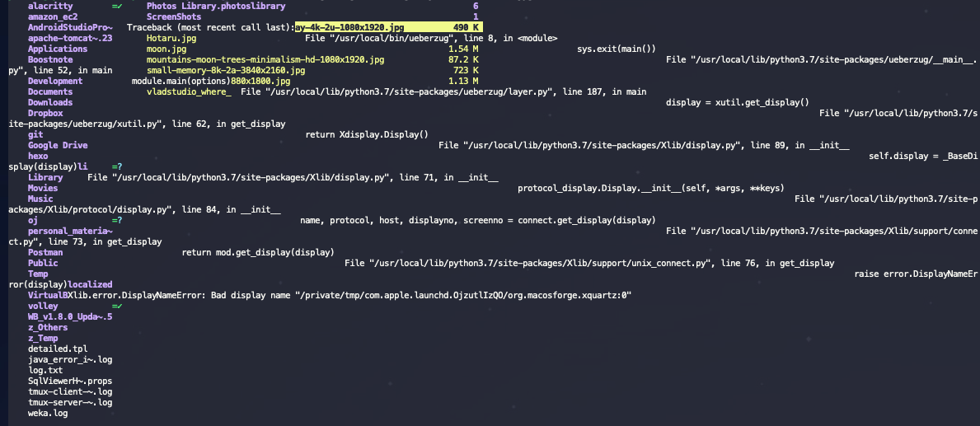Click the highlighted 1080x1920.jpg 490 K row

[x=387, y=27]
